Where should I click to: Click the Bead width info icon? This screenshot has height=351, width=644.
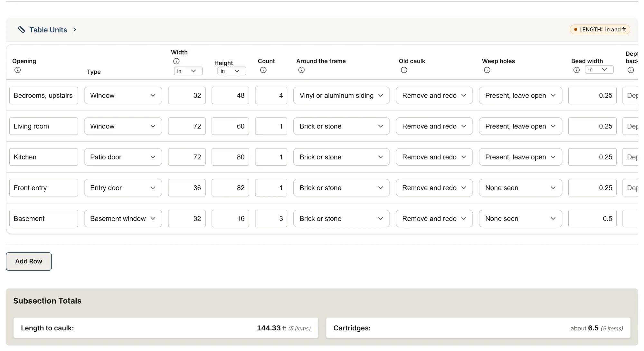(x=577, y=70)
